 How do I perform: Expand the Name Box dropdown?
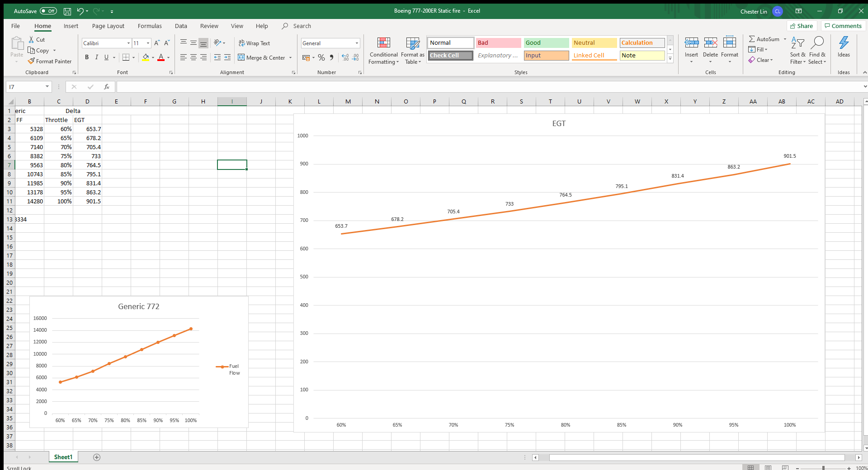(47, 87)
